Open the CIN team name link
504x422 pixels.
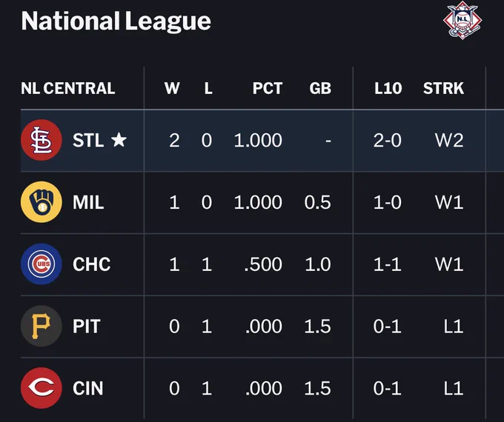[87, 388]
